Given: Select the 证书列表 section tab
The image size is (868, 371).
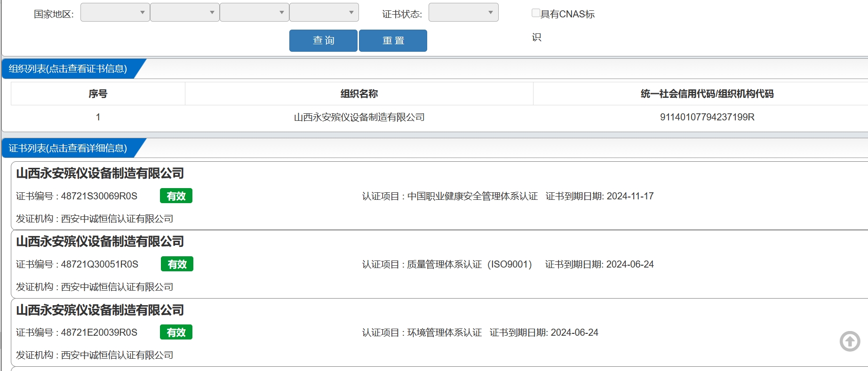Looking at the screenshot, I should pos(68,148).
